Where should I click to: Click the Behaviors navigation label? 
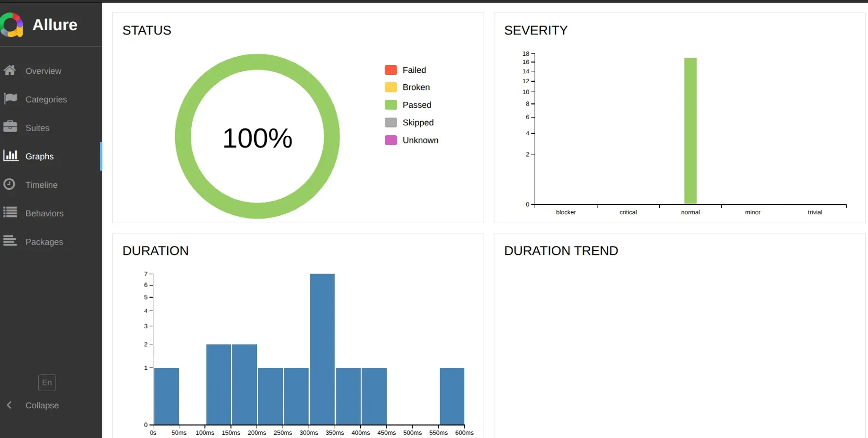44,213
